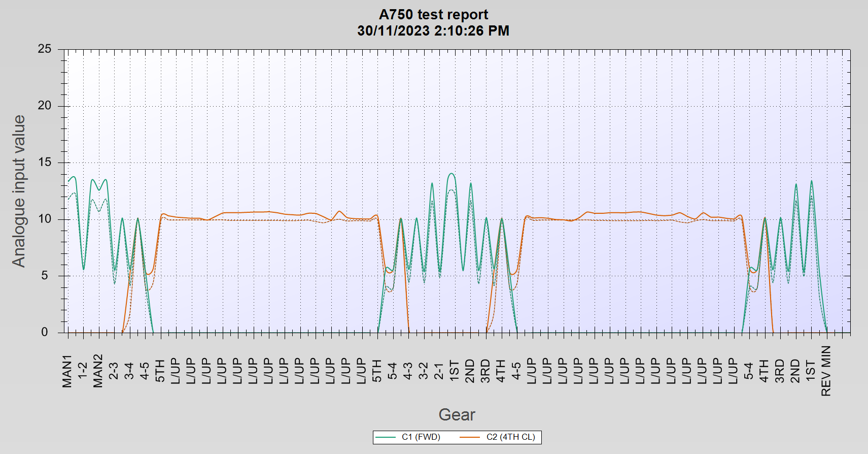868x454 pixels.
Task: Click the MAN2 gear axis label
Action: pyautogui.click(x=98, y=371)
